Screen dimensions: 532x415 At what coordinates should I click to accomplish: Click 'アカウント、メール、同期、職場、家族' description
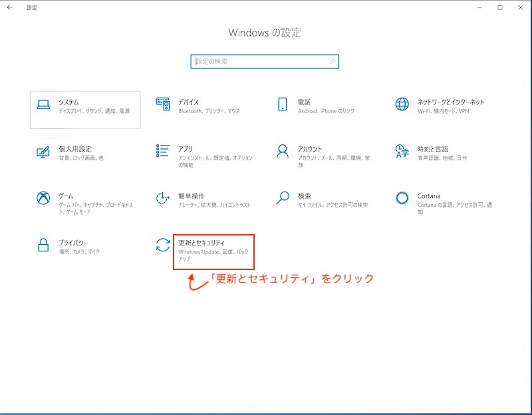point(334,161)
